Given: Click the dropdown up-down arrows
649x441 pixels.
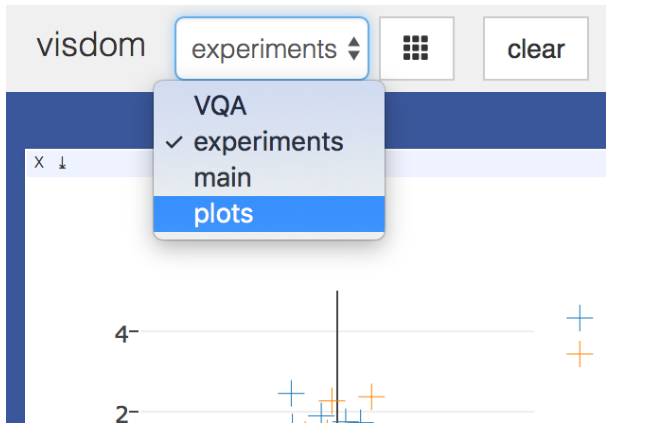Looking at the screenshot, I should [x=353, y=48].
